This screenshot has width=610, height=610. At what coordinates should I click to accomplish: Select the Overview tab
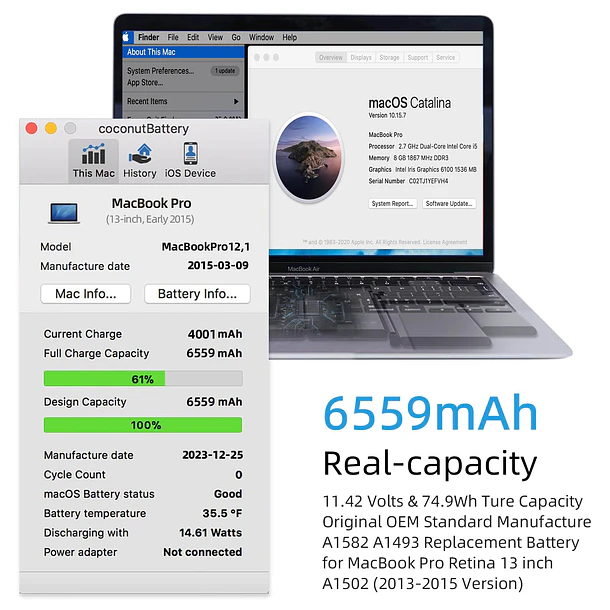331,58
